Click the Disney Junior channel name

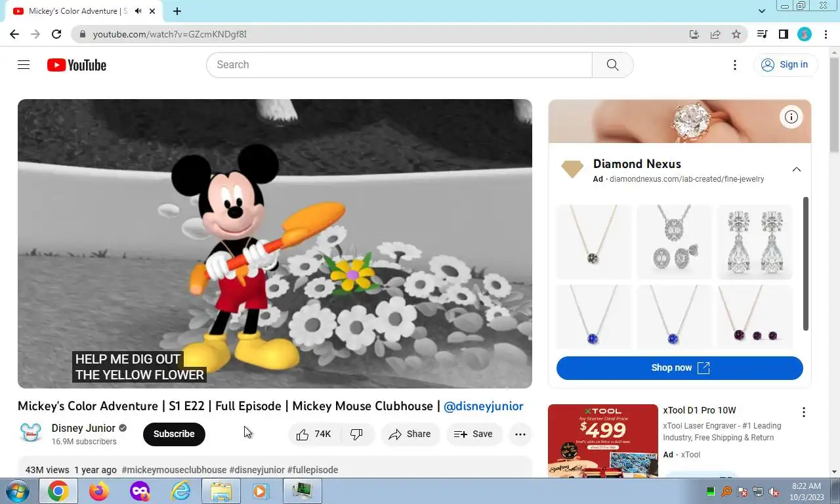click(83, 428)
